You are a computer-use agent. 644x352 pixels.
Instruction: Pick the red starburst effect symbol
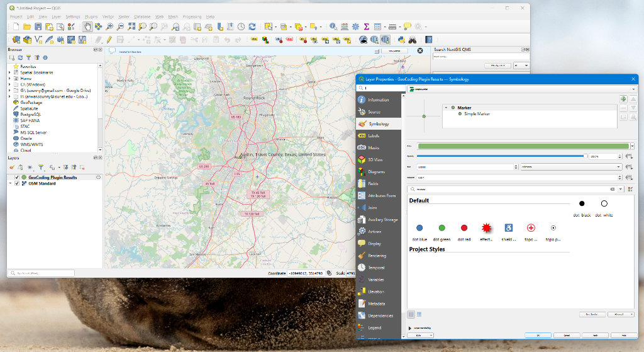486,228
